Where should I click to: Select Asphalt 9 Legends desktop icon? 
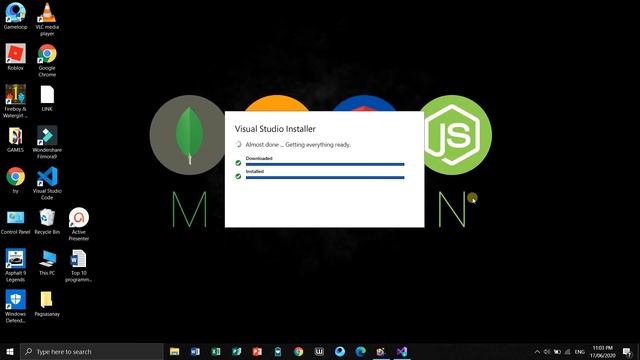16,265
